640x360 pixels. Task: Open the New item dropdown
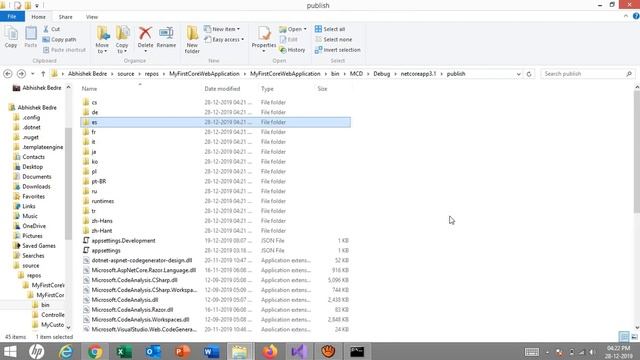[222, 29]
